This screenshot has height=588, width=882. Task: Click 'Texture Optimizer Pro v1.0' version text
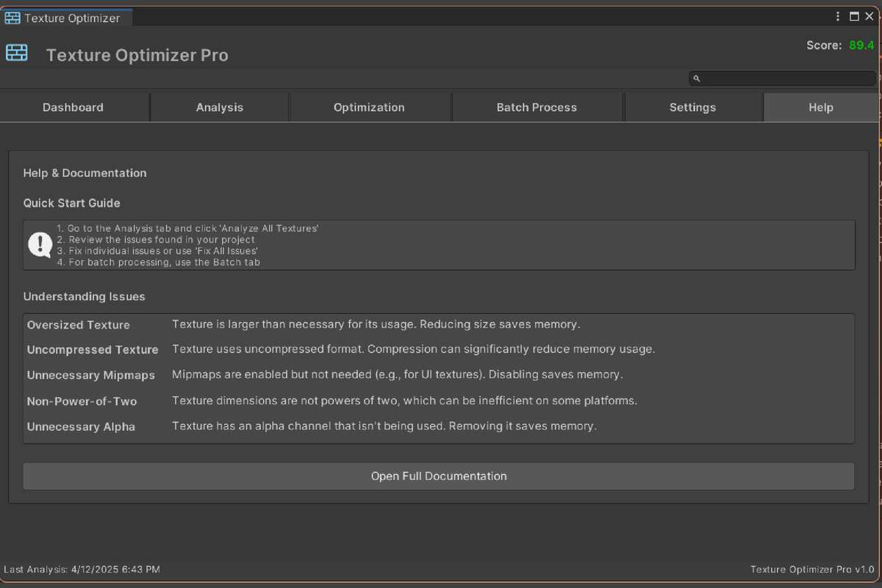(x=812, y=570)
